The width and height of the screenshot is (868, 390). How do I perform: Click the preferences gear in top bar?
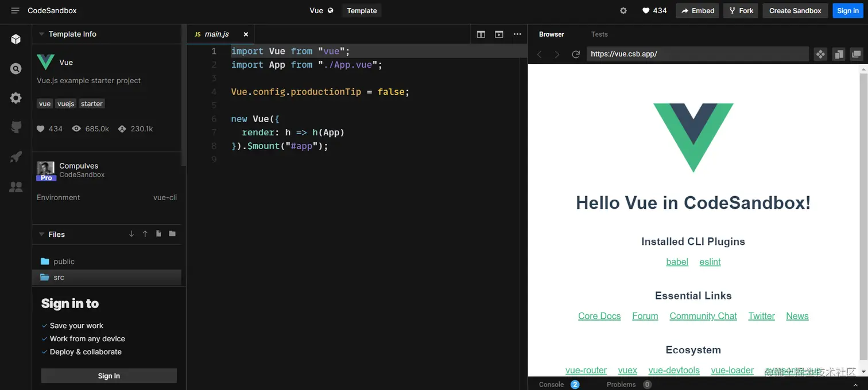click(x=623, y=10)
